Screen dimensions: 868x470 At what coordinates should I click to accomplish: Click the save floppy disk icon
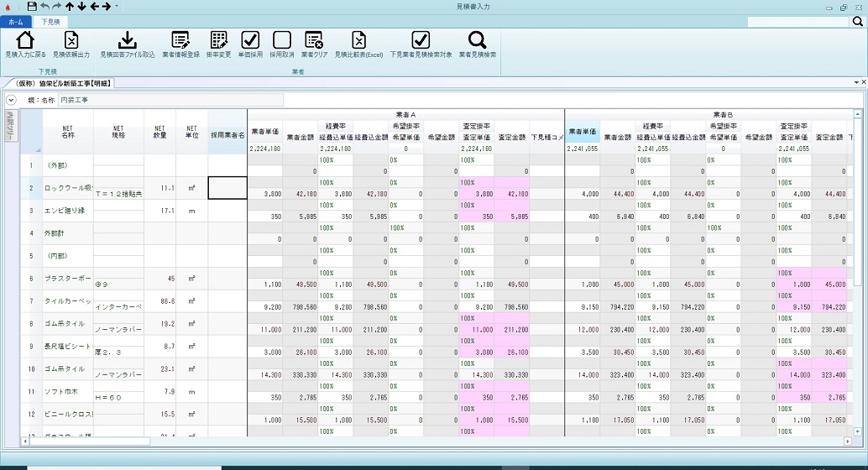click(x=32, y=7)
